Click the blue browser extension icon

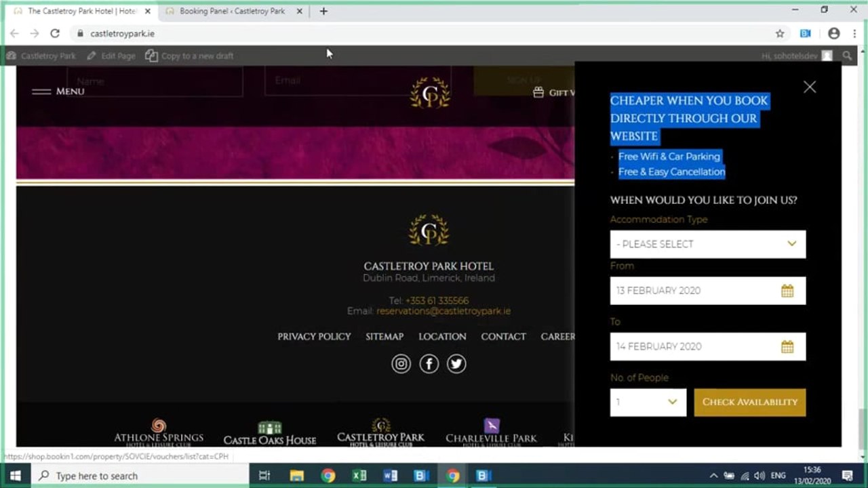(806, 33)
